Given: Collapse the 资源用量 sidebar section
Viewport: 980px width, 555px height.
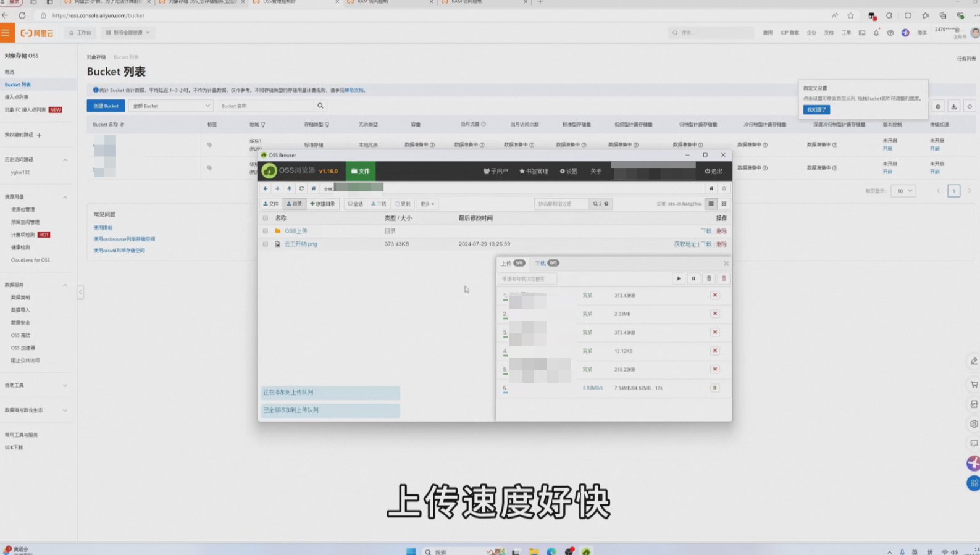Looking at the screenshot, I should point(65,197).
